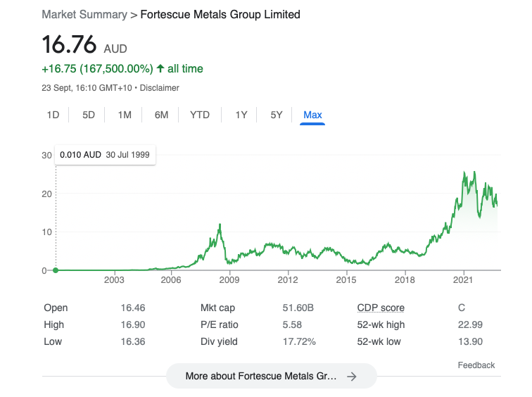The image size is (532, 397).
Task: Click the 52-wk low value 13.90
Action: pos(470,341)
